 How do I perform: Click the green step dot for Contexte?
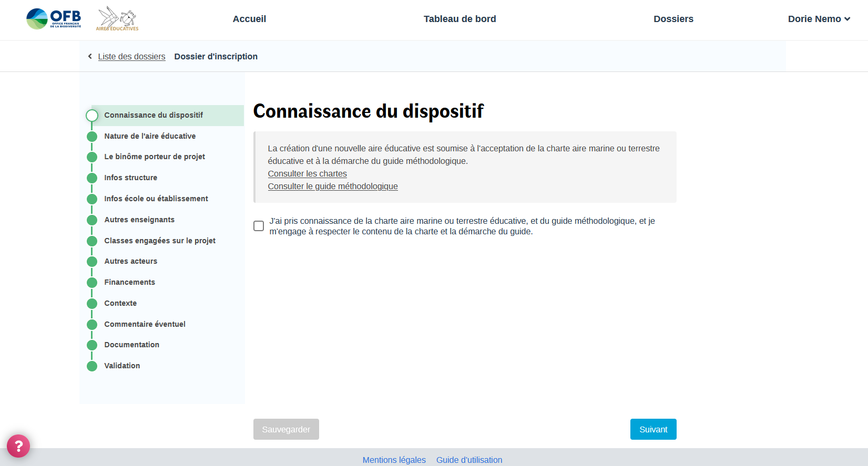point(92,304)
